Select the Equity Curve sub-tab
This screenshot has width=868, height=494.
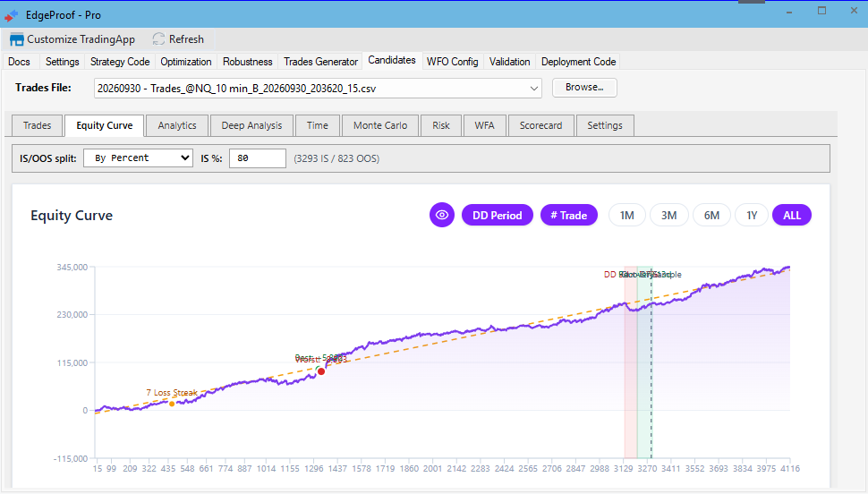tap(105, 125)
